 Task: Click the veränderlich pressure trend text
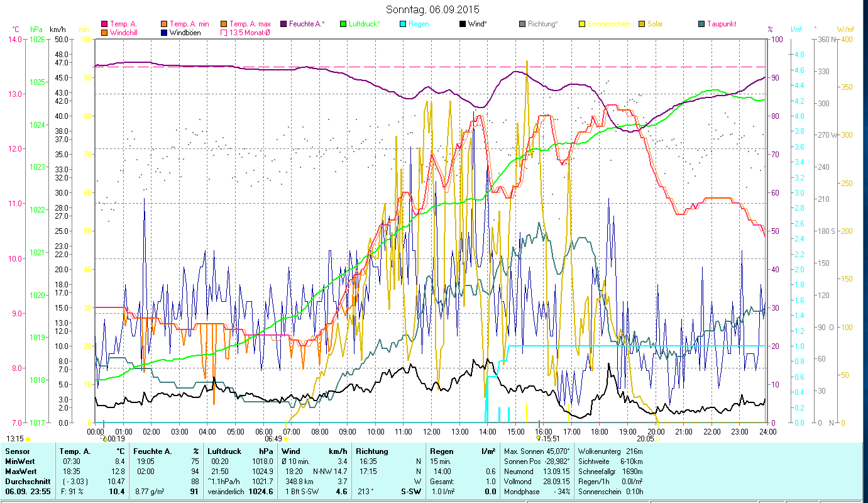pos(225,492)
